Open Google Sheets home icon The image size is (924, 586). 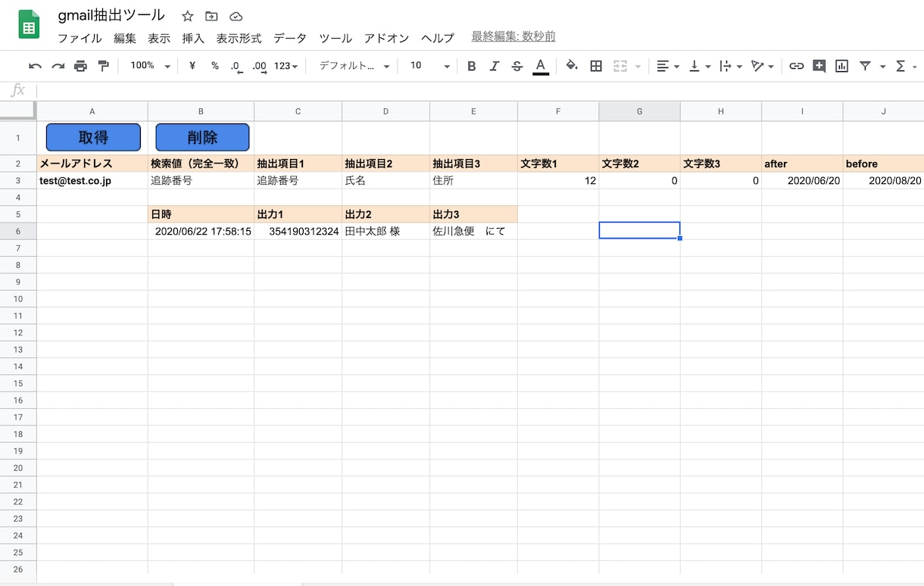click(x=29, y=24)
